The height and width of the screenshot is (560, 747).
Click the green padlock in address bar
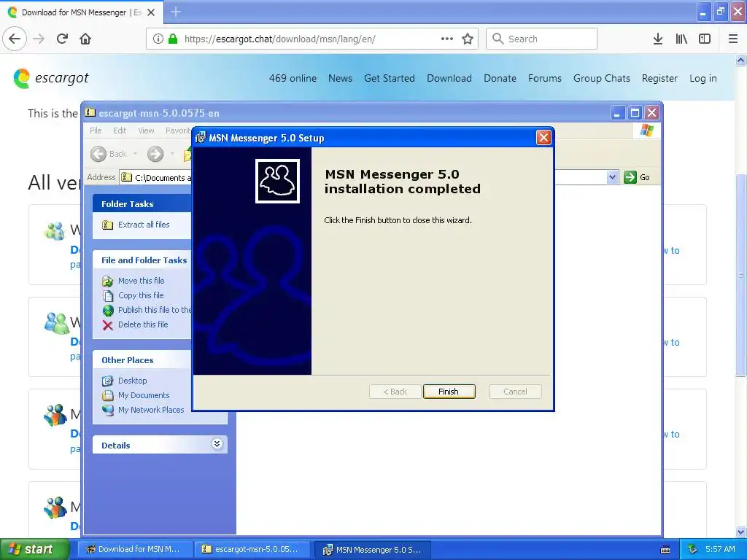tap(173, 39)
